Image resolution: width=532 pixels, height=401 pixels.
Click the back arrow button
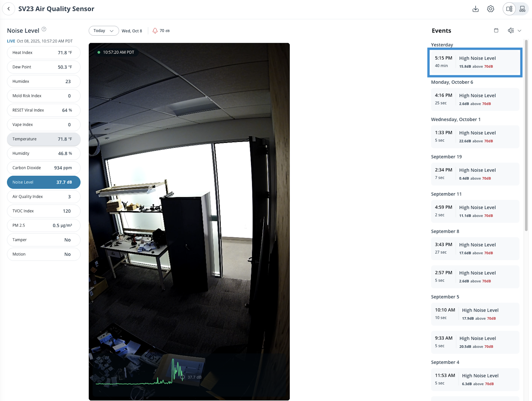click(x=9, y=9)
